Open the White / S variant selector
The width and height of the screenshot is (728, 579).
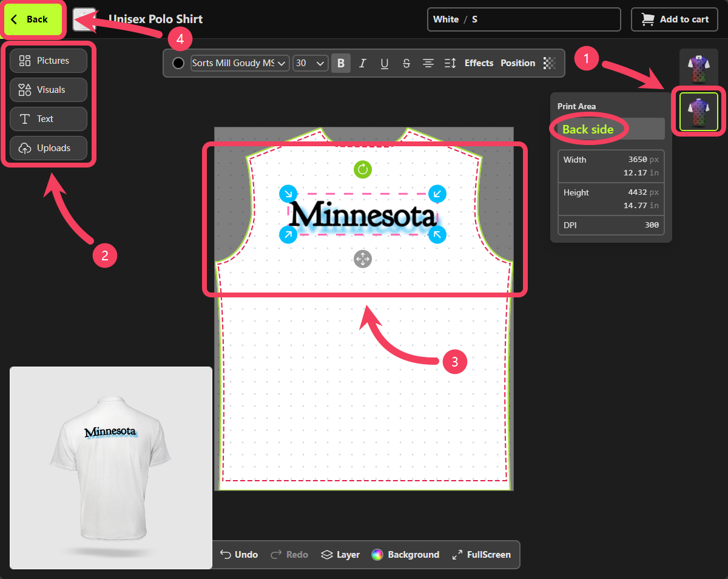point(524,19)
